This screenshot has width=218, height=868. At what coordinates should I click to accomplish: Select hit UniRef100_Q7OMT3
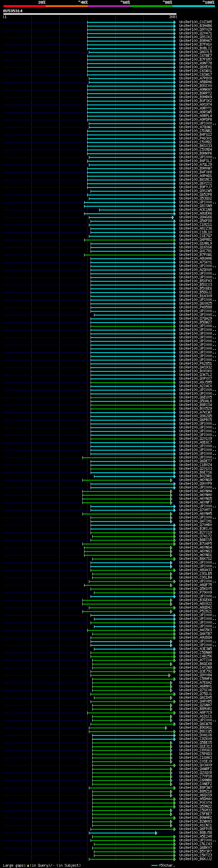click(196, 510)
